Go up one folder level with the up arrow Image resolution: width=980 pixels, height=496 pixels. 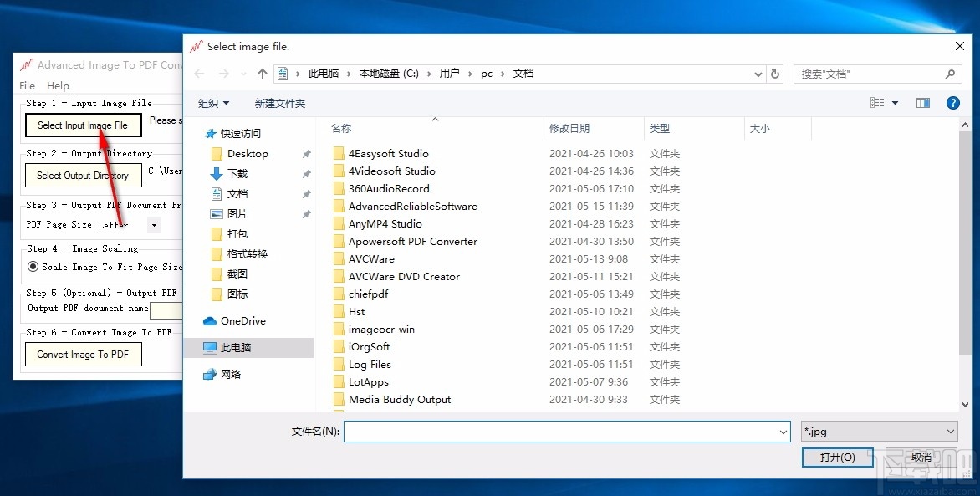point(262,74)
